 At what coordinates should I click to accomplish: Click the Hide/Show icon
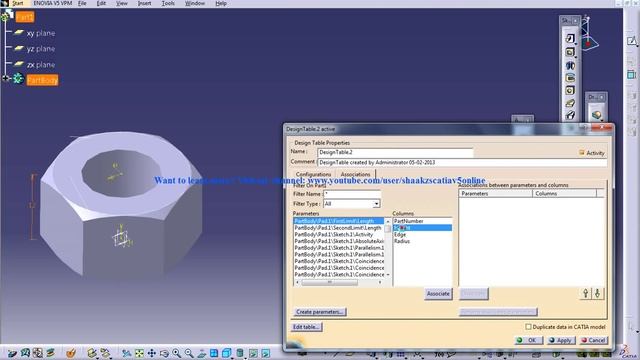pos(253,353)
